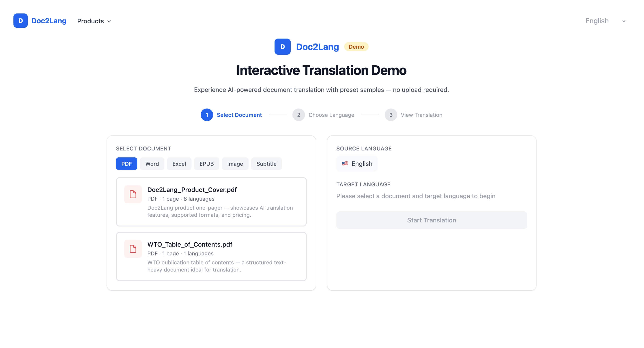The height and width of the screenshot is (348, 644).
Task: Click the red file icon for WTO_Table_of_Contents
Action: point(133,249)
